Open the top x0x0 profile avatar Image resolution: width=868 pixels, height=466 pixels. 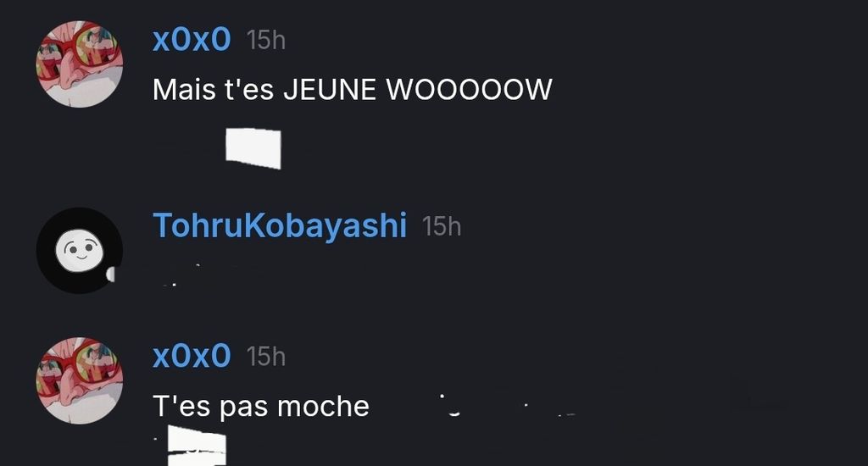pos(80,64)
